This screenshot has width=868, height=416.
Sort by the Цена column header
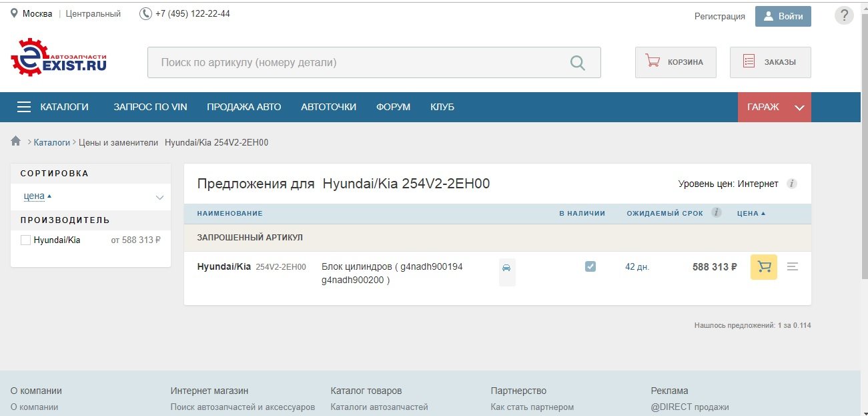pyautogui.click(x=751, y=214)
